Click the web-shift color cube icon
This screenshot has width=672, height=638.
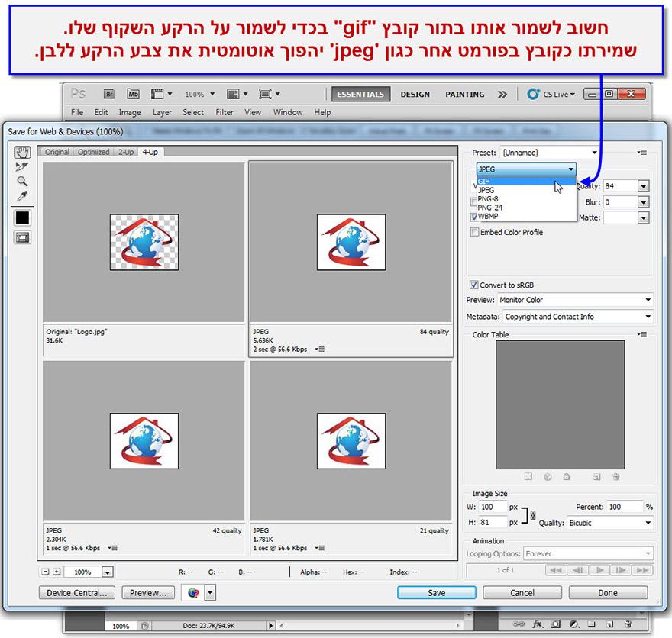click(x=548, y=476)
